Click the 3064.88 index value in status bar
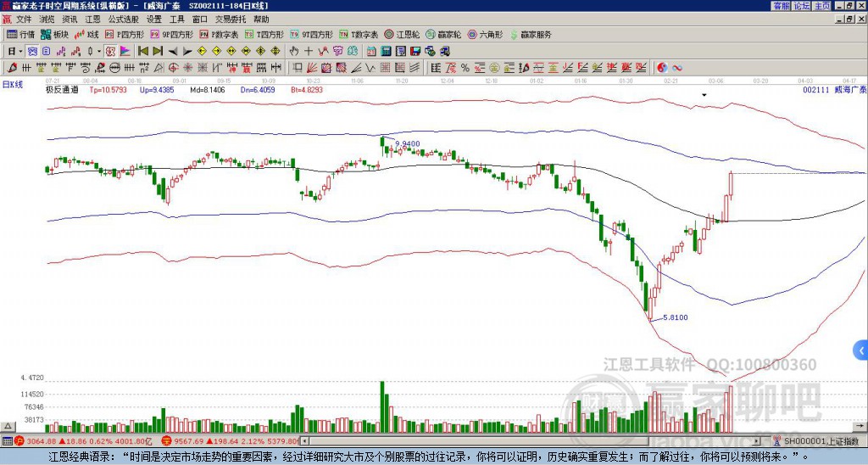Image resolution: width=868 pixels, height=465 pixels. point(42,441)
